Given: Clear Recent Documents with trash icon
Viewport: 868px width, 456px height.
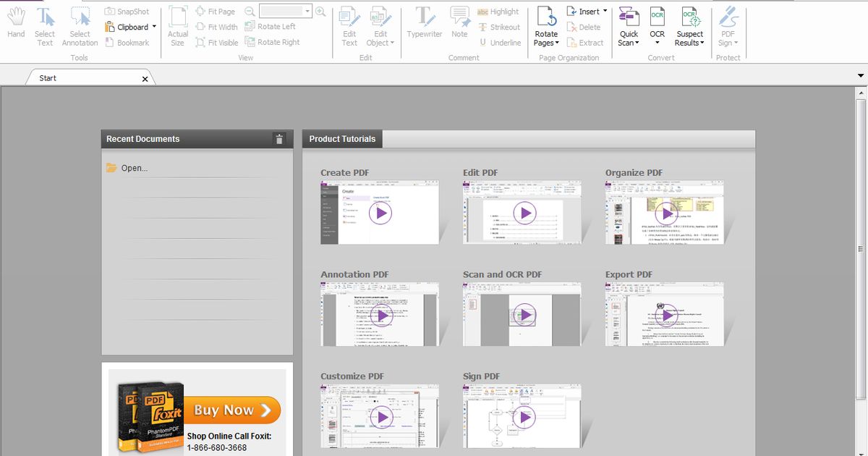Looking at the screenshot, I should 279,139.
